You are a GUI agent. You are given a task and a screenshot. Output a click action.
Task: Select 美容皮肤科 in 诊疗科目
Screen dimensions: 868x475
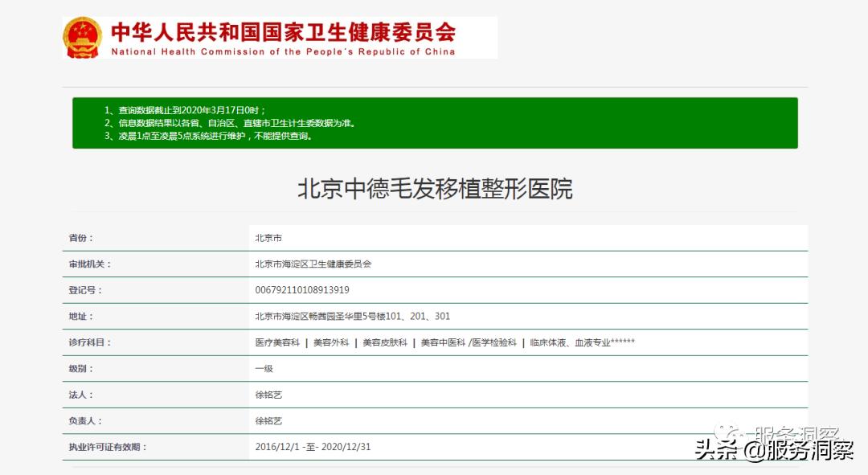pos(386,342)
